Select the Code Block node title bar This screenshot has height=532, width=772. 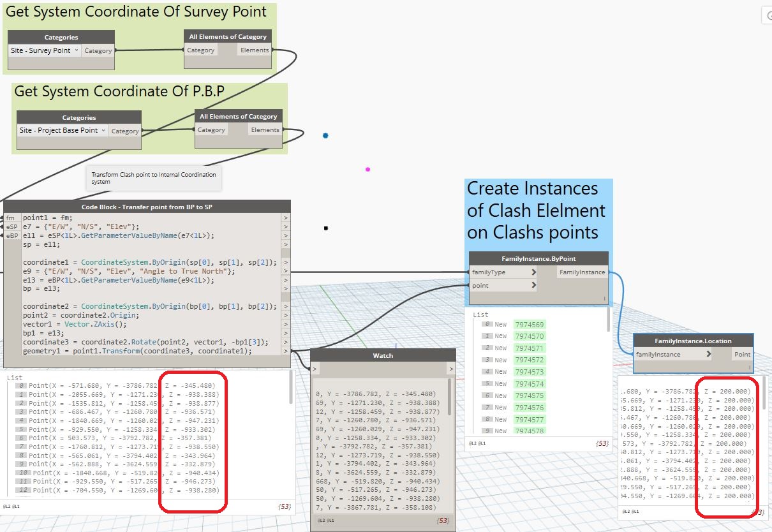[147, 207]
